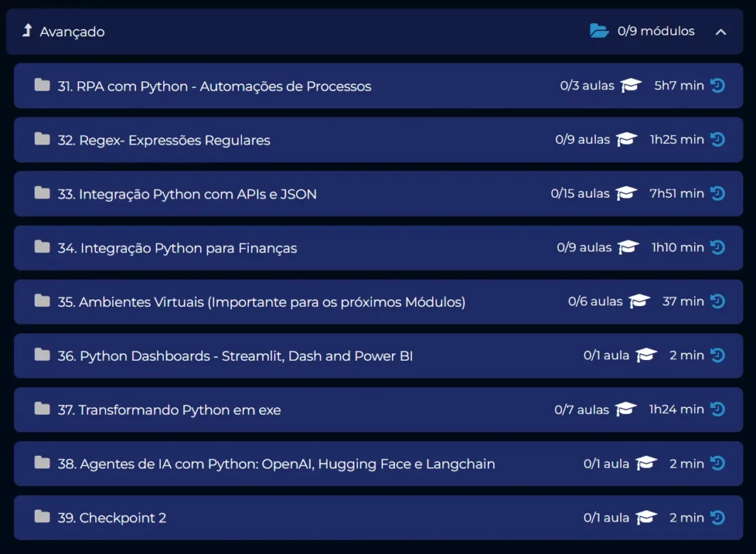
Task: Click the clock history icon next to 1h24 min
Action: (718, 409)
